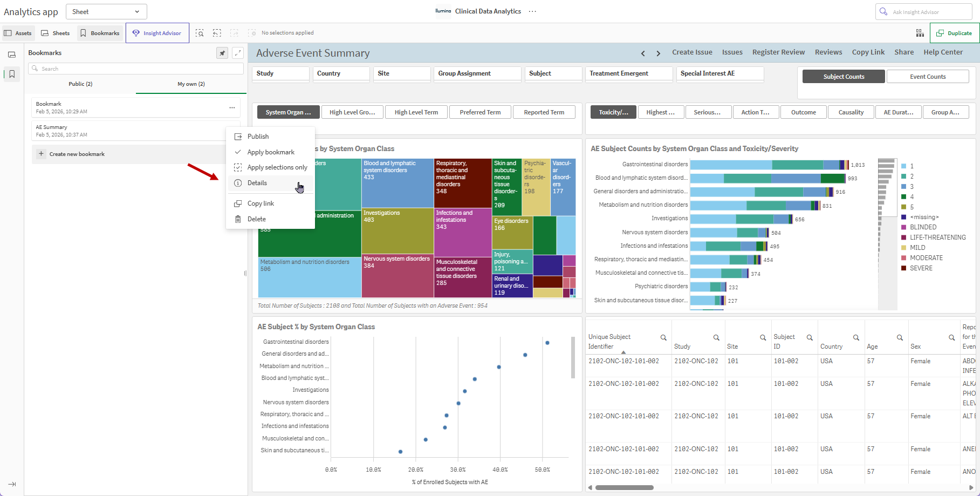
Task: Go to the next sheet arrow
Action: pyautogui.click(x=658, y=53)
